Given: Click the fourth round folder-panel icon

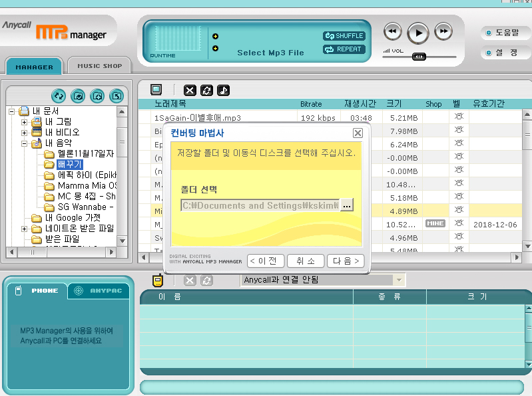Looking at the screenshot, I should point(117,96).
